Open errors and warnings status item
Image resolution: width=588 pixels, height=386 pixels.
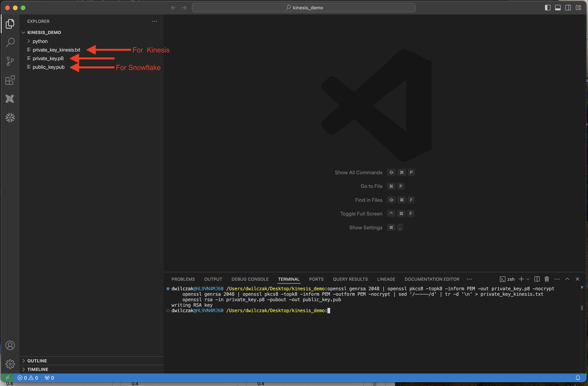(28, 378)
